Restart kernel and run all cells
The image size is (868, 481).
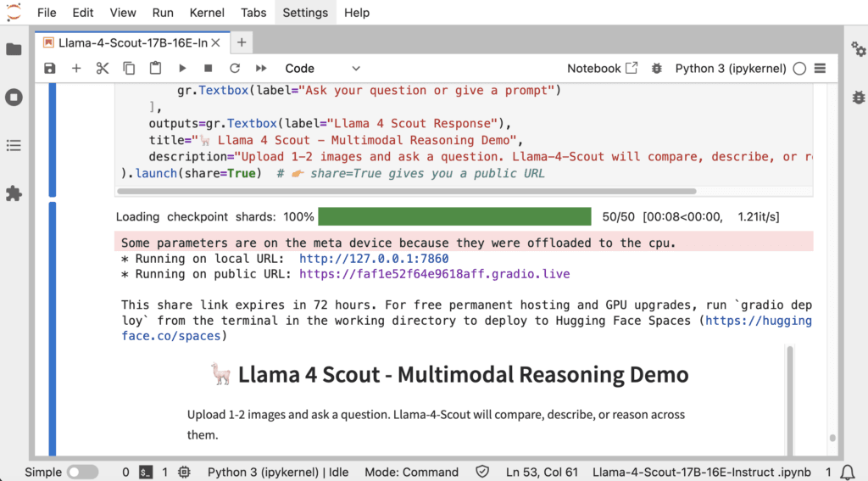(x=261, y=68)
